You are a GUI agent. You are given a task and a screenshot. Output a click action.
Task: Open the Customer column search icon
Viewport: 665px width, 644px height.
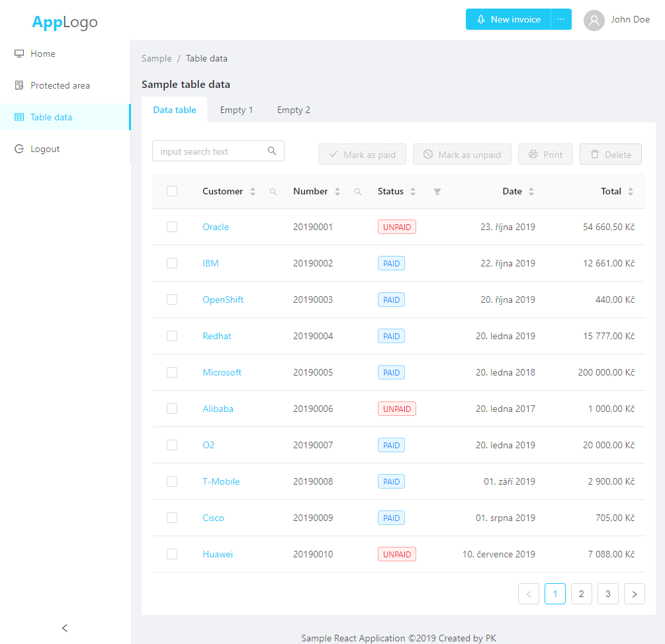coord(273,192)
